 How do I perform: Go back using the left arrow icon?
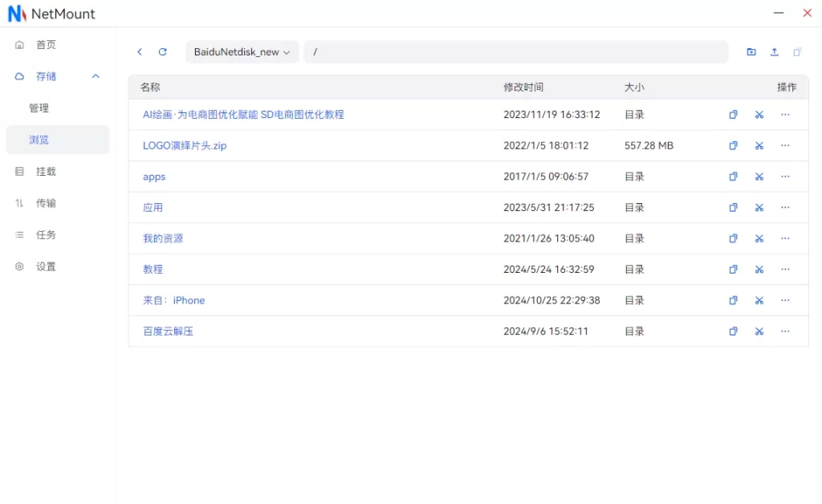(x=140, y=52)
